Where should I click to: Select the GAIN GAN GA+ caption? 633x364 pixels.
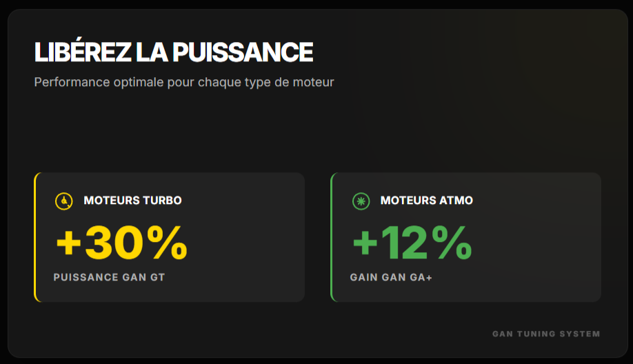(x=391, y=278)
